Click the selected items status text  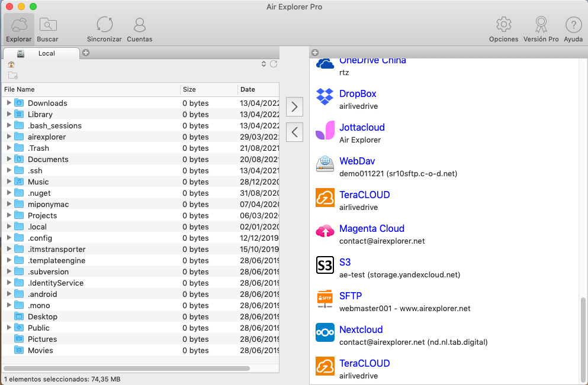pos(62,380)
